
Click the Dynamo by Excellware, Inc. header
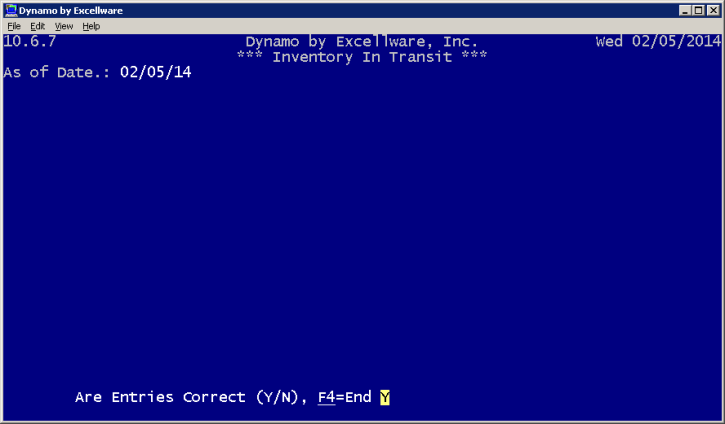362,42
